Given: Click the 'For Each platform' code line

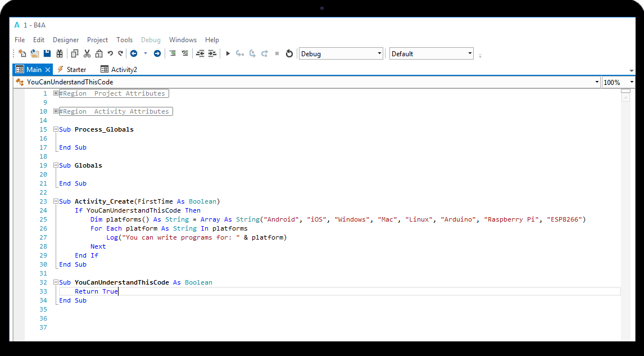Looking at the screenshot, I should pyautogui.click(x=169, y=228).
